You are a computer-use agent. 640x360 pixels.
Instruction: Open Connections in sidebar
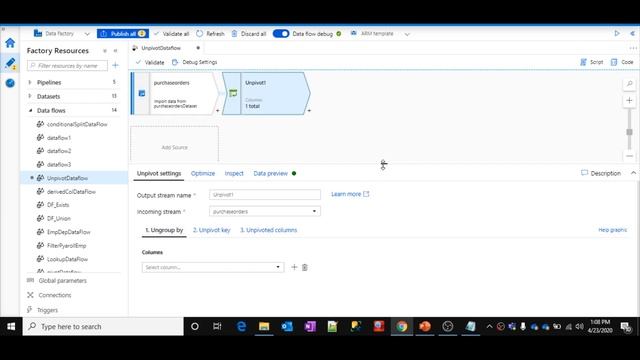point(55,295)
